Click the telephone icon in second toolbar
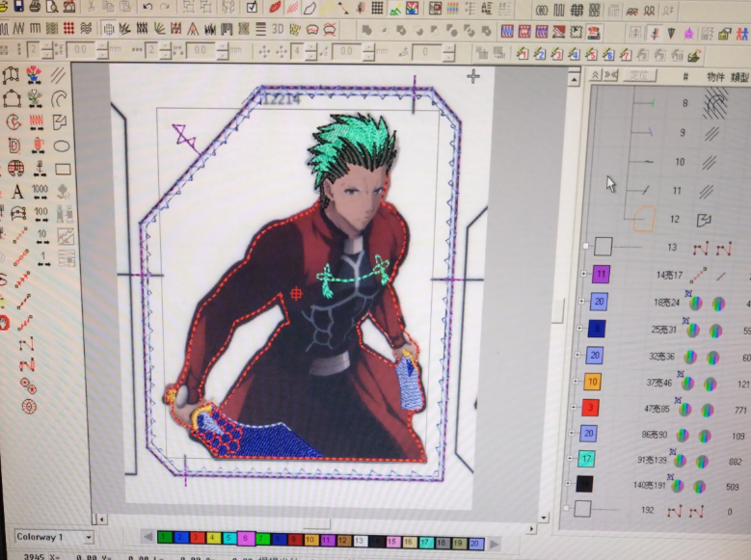751x560 pixels. 594,32
